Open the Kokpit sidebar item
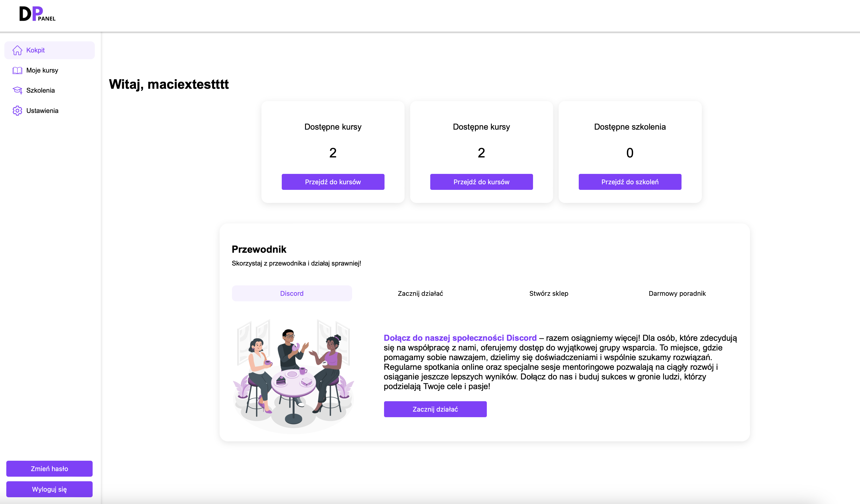Screen dimensions: 860x504 (50, 50)
